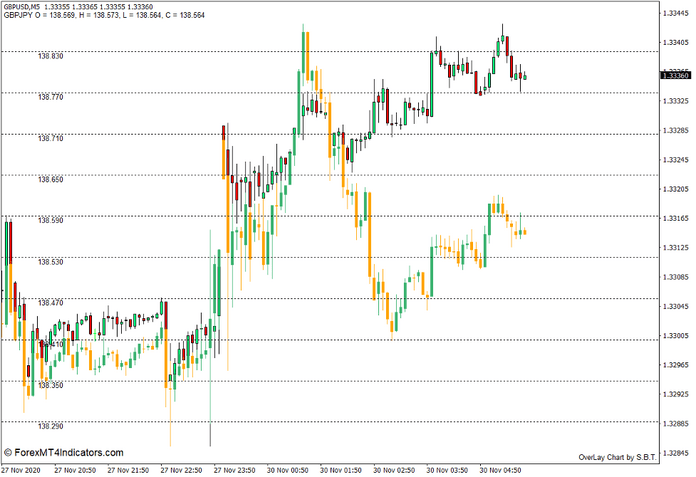This screenshot has width=696, height=477.
Task: Open the ForexMT4Indicators.com watermark link
Action: [x=64, y=452]
